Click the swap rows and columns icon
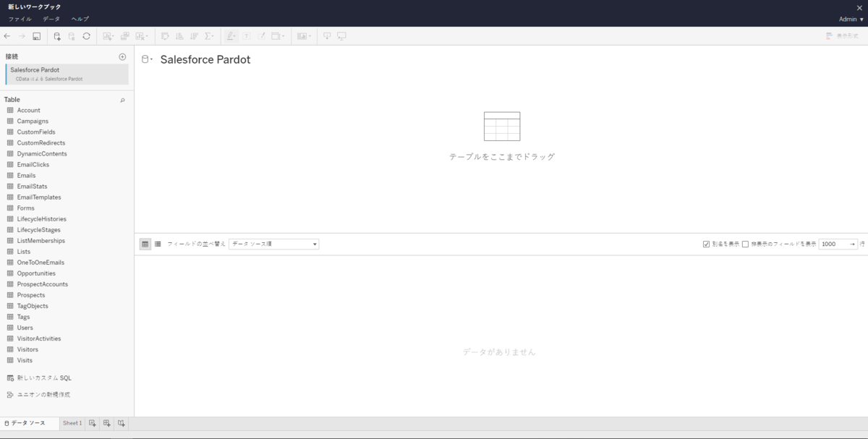868x439 pixels. point(165,36)
